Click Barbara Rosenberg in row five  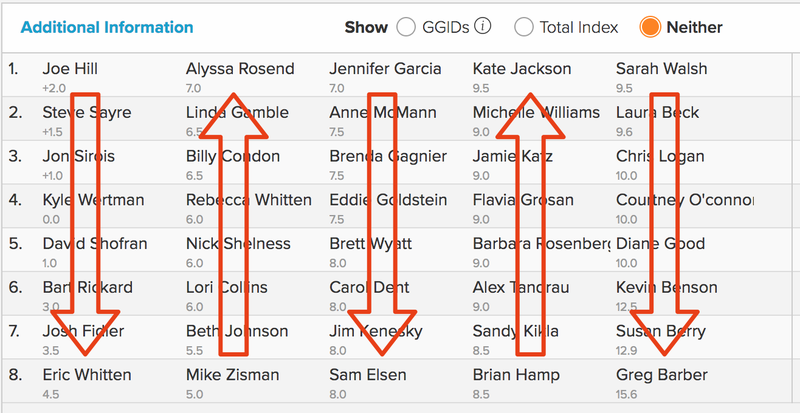540,244
